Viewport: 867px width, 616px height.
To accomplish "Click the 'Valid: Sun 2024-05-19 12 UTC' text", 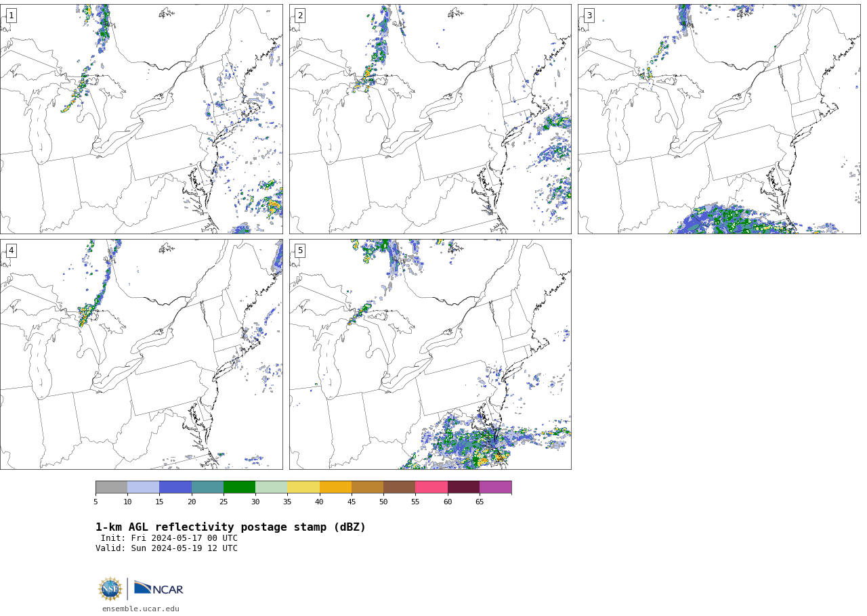I will point(167,549).
